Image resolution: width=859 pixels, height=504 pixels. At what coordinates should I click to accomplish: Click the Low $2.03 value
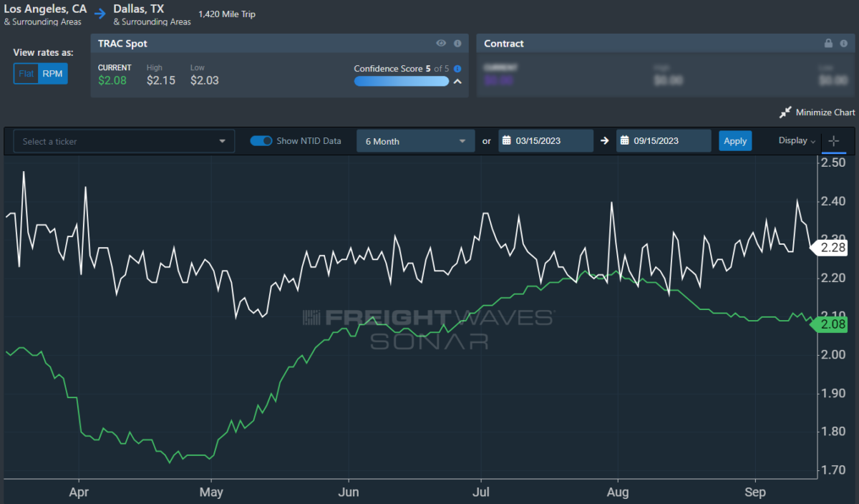pos(205,81)
